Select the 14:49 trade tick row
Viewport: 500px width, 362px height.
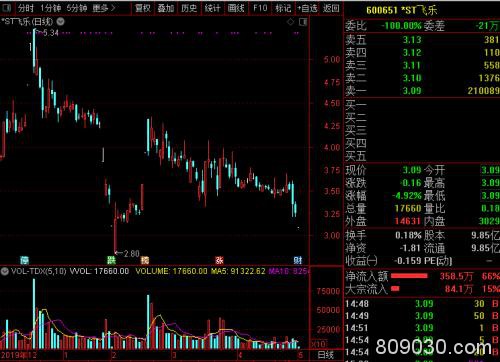point(422,316)
